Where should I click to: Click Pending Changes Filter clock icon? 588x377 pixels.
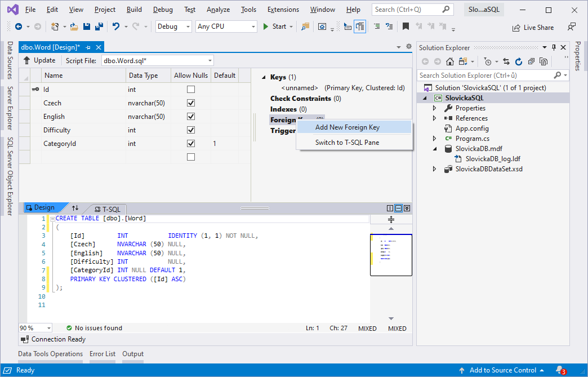pos(488,61)
